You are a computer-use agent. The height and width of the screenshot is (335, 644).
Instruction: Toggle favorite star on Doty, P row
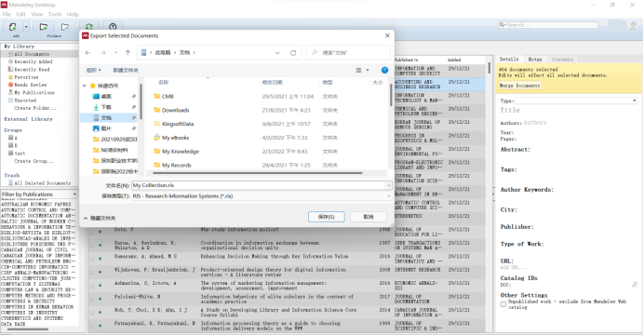click(92, 232)
